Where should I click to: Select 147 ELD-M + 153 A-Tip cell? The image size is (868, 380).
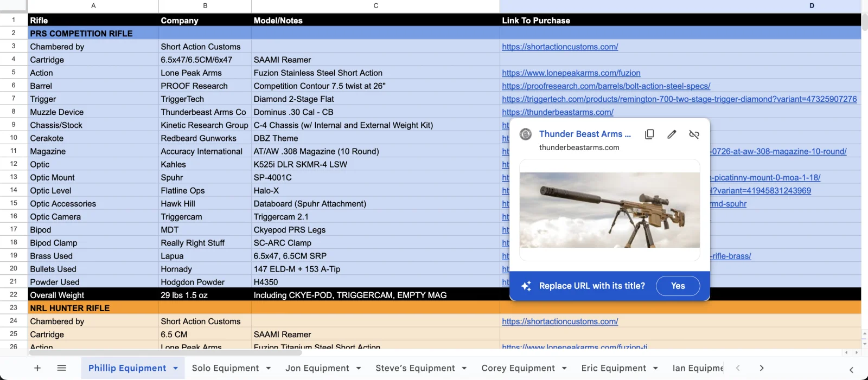(375, 269)
